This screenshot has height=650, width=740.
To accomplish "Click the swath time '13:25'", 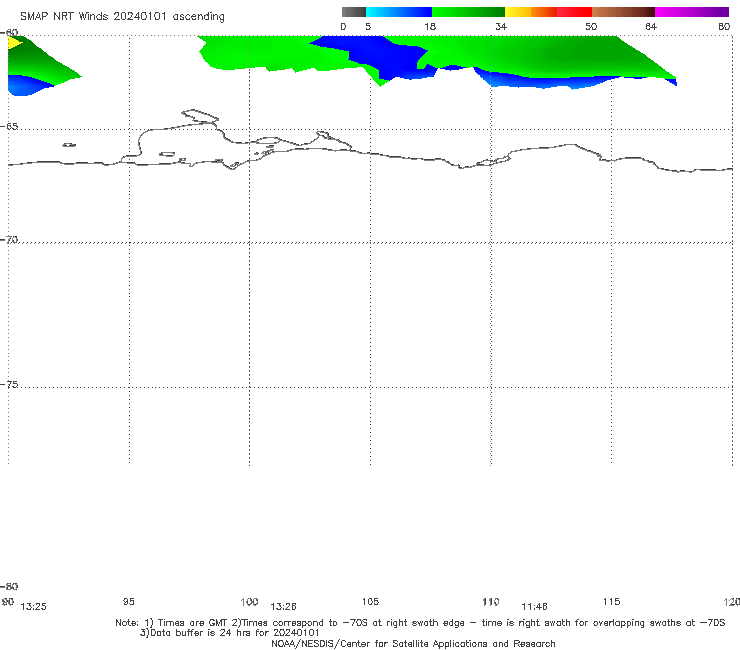I will click(x=34, y=607).
